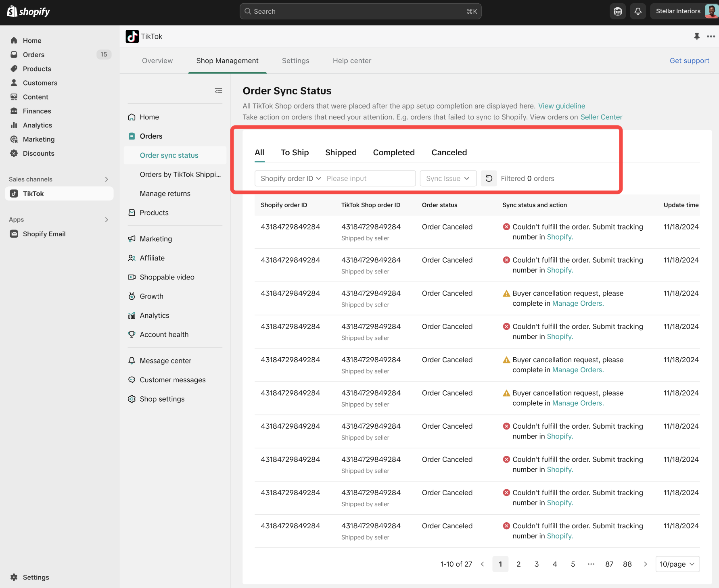Select the To Ship order tab
Screen dimensions: 719x588
click(x=295, y=152)
